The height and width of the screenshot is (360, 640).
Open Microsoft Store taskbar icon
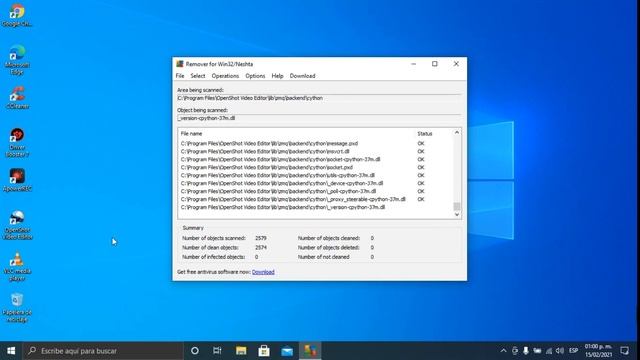point(264,351)
